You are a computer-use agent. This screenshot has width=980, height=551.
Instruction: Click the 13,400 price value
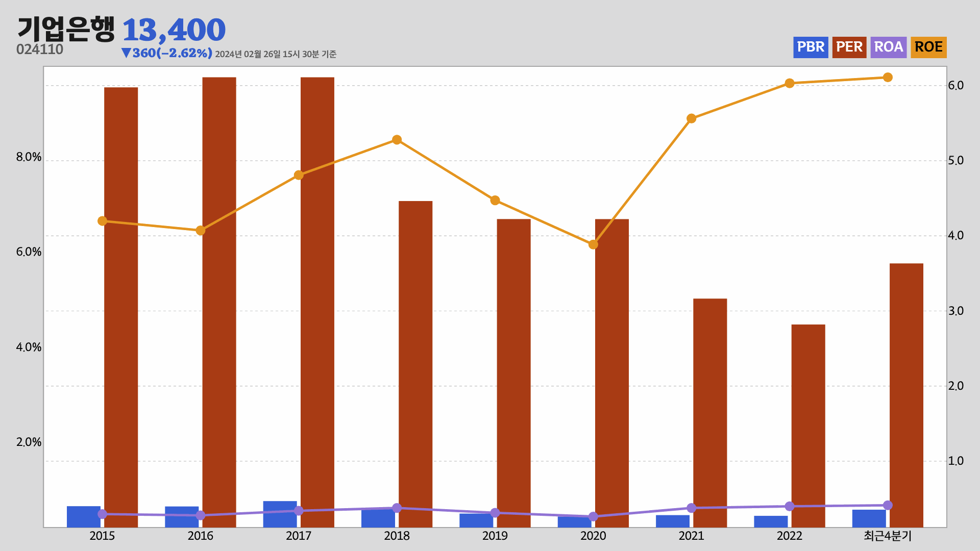click(x=174, y=30)
